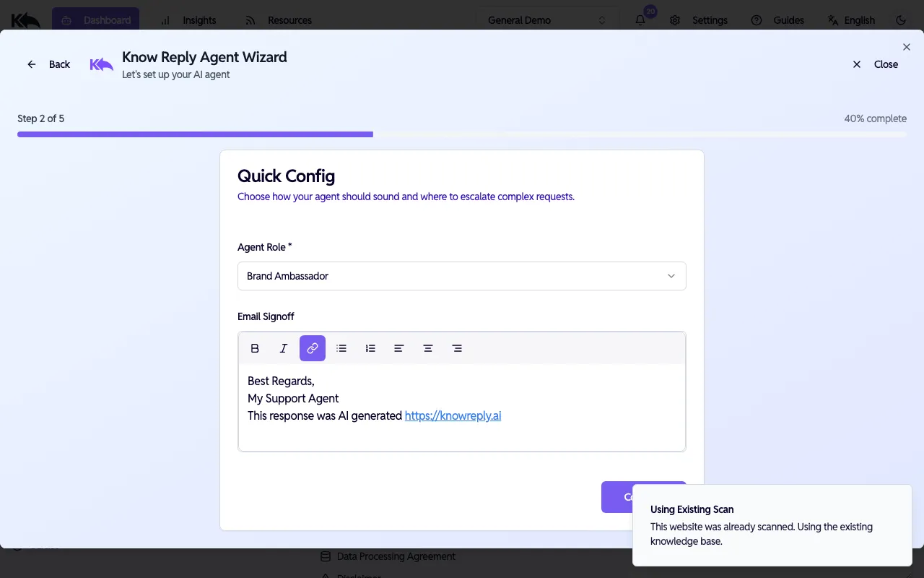924x578 pixels.
Task: Open the knowreply.ai link in the signoff
Action: click(453, 415)
